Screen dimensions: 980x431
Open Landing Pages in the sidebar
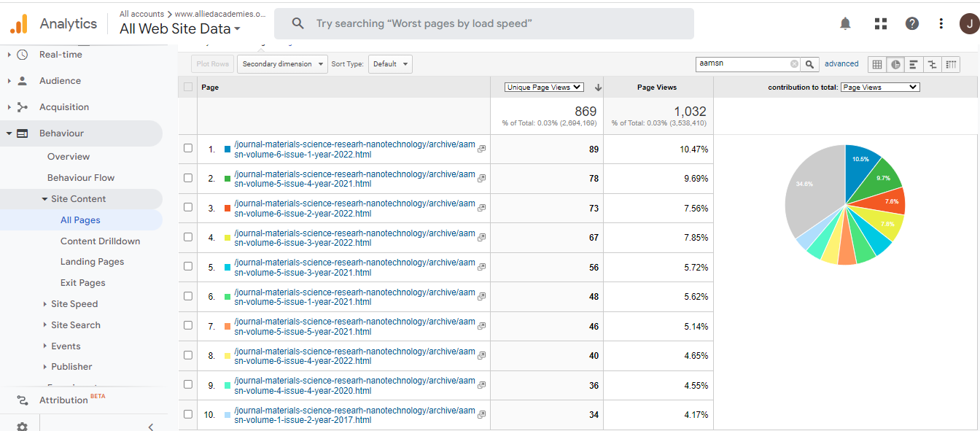(x=92, y=262)
